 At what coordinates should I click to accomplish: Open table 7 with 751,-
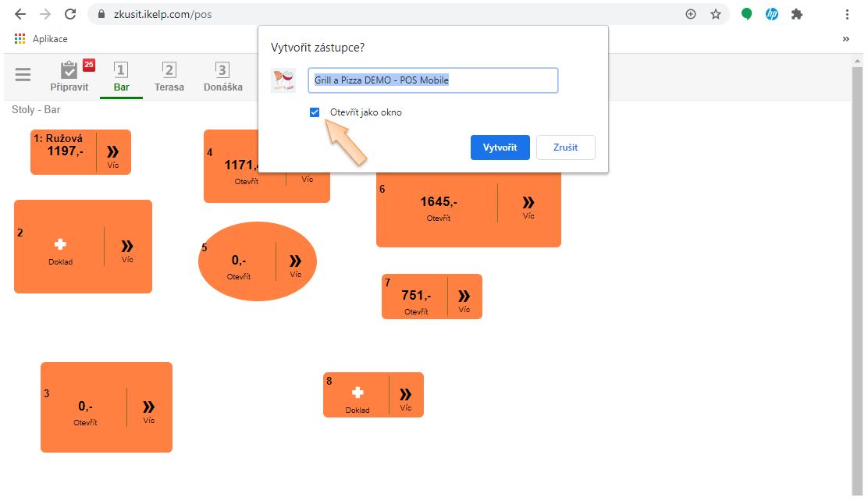tap(416, 301)
